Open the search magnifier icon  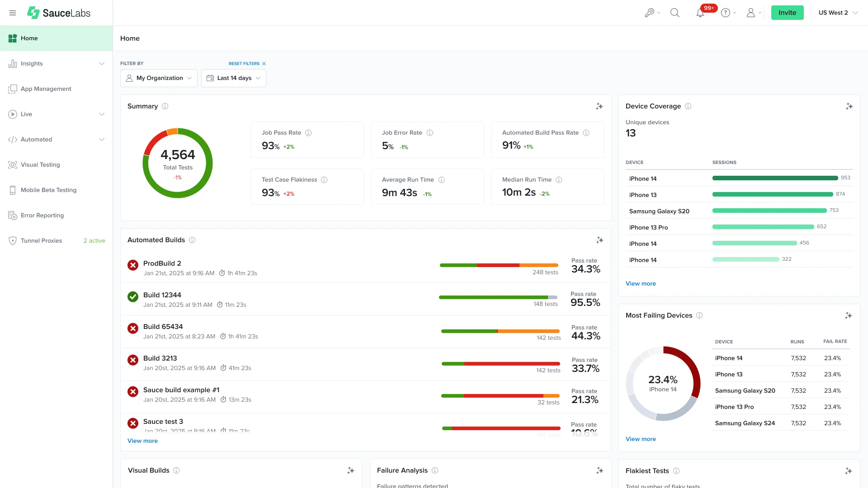pos(675,13)
